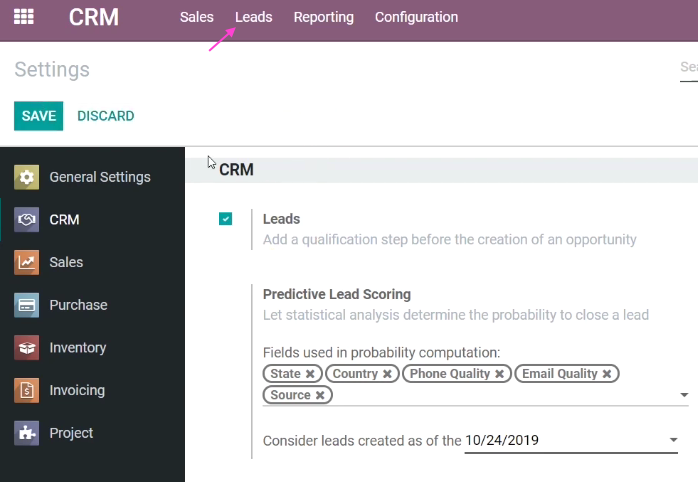Viewport: 698px width, 482px height.
Task: Open the Inventory box icon
Action: 26,348
